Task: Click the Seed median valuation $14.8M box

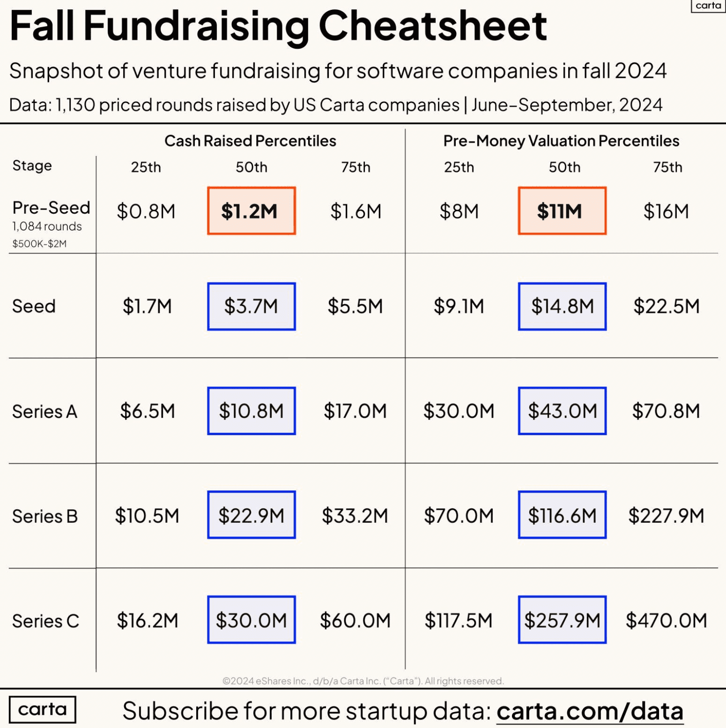Action: 562,306
